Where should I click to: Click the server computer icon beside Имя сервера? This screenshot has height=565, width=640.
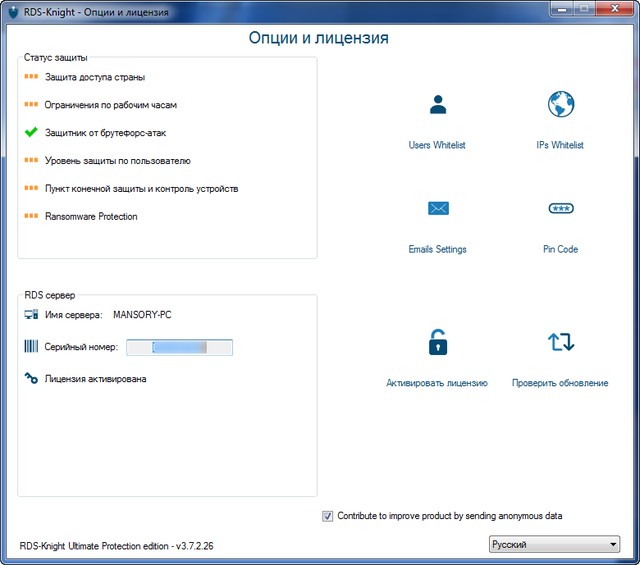pos(31,314)
